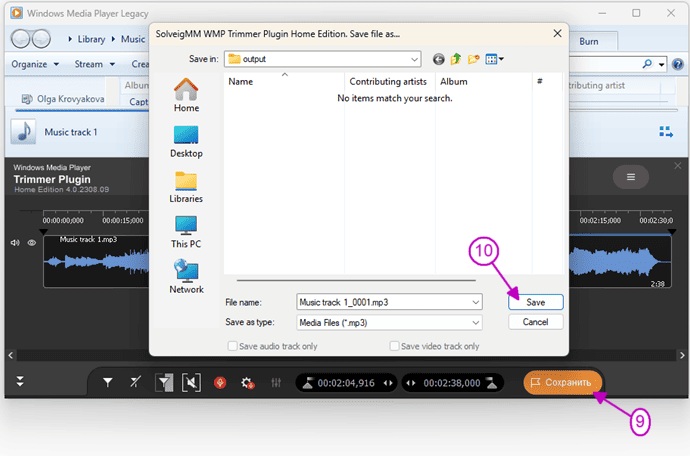690x456 pixels.
Task: Sort by Name column header
Action: tap(240, 81)
